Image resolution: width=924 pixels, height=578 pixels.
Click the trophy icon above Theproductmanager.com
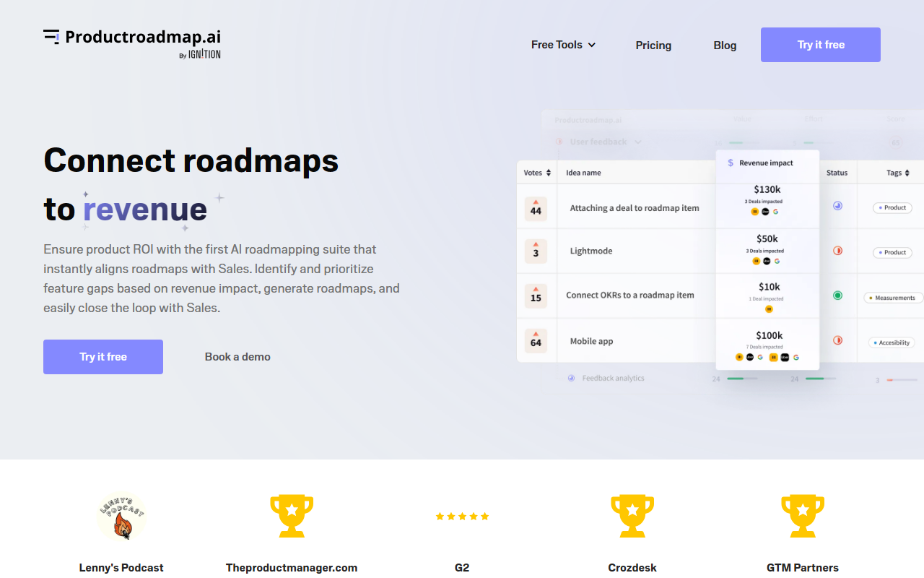(x=292, y=516)
